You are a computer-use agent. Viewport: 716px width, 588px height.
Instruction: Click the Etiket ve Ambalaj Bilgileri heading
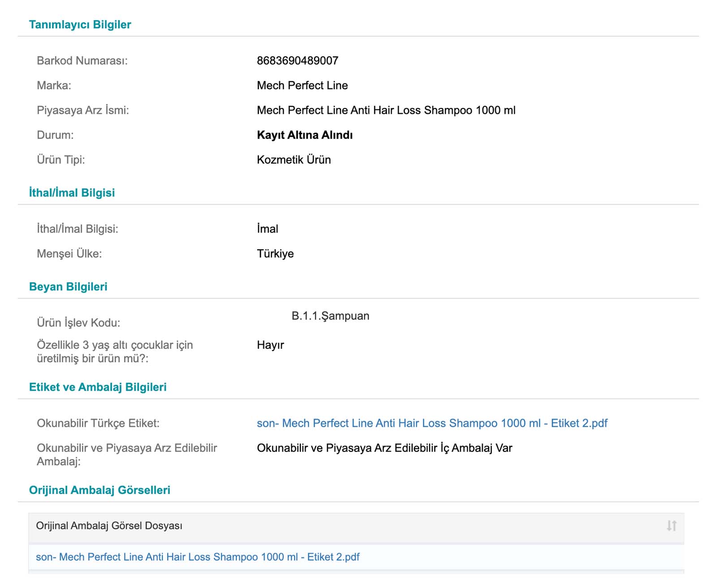[x=98, y=387]
